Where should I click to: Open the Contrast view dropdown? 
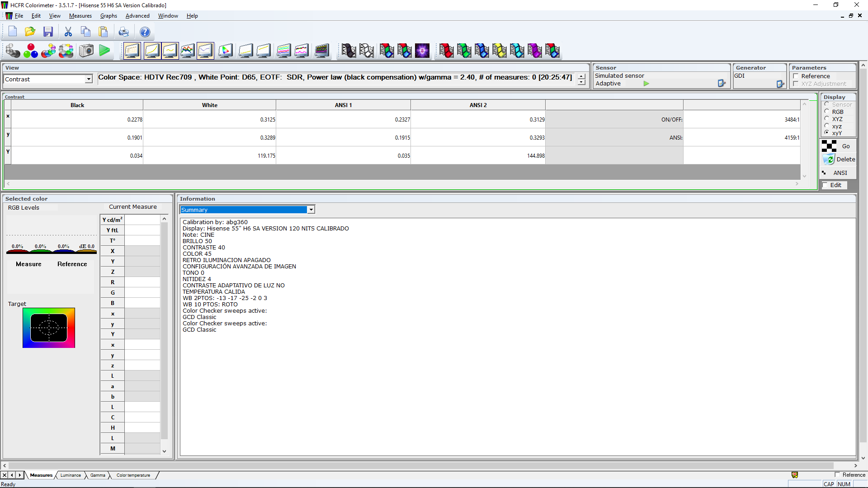[x=89, y=79]
